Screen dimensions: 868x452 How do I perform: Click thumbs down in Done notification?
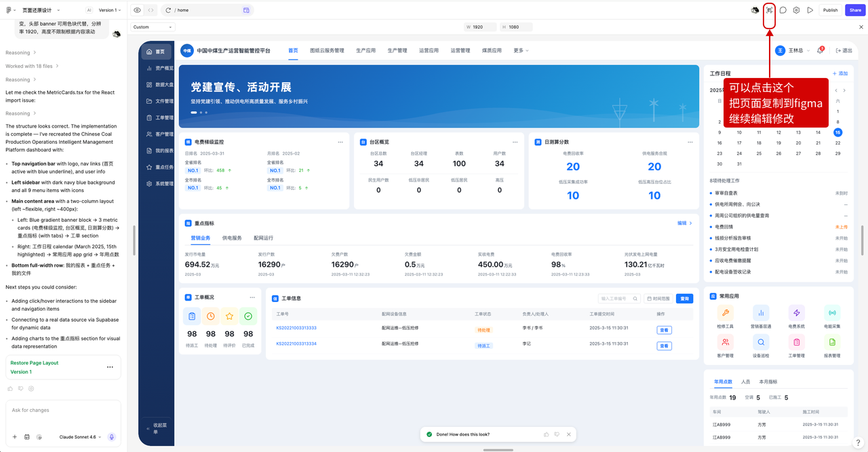[557, 434]
